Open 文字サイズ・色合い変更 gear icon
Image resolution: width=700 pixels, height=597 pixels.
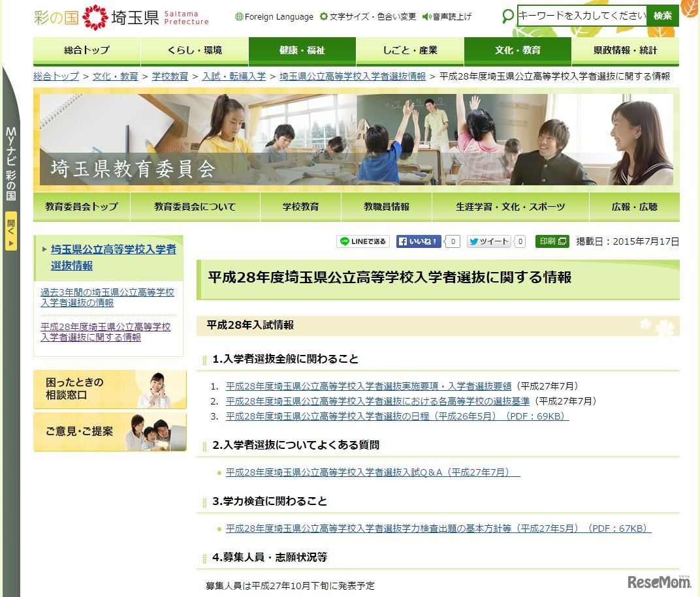click(323, 16)
